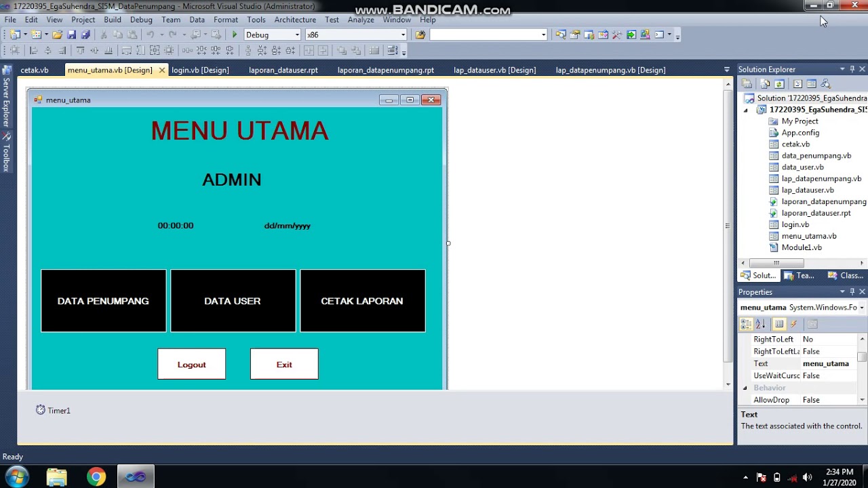Click the Save toolbar icon

[71, 35]
